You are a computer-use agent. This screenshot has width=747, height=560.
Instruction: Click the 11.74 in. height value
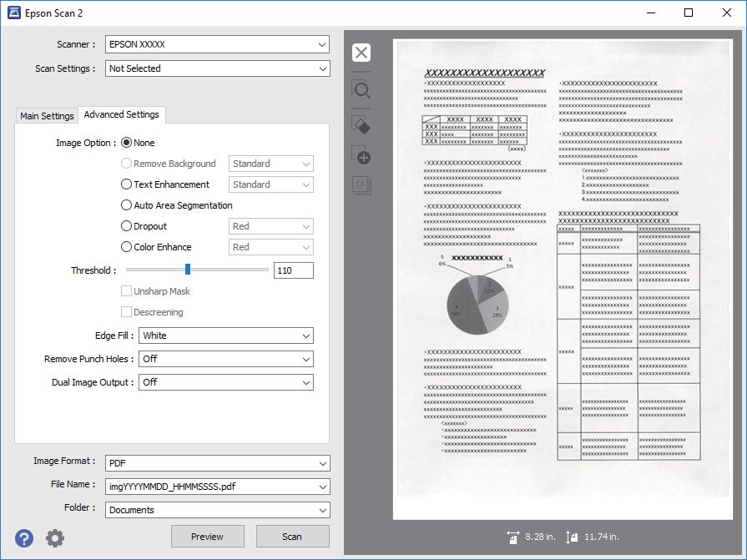tap(601, 537)
